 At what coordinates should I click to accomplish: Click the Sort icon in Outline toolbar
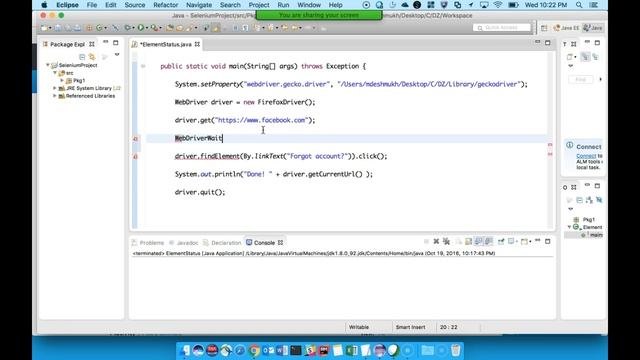(x=589, y=200)
